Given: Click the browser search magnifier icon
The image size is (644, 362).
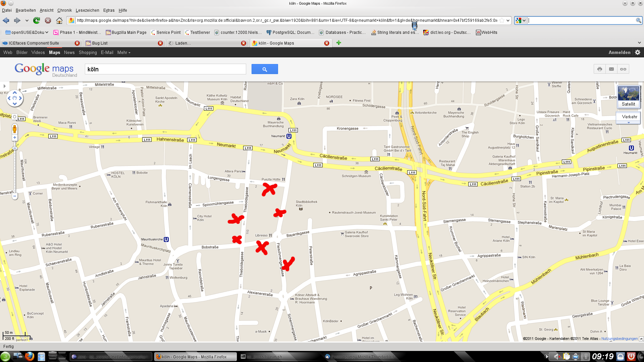Looking at the screenshot, I should (x=638, y=20).
